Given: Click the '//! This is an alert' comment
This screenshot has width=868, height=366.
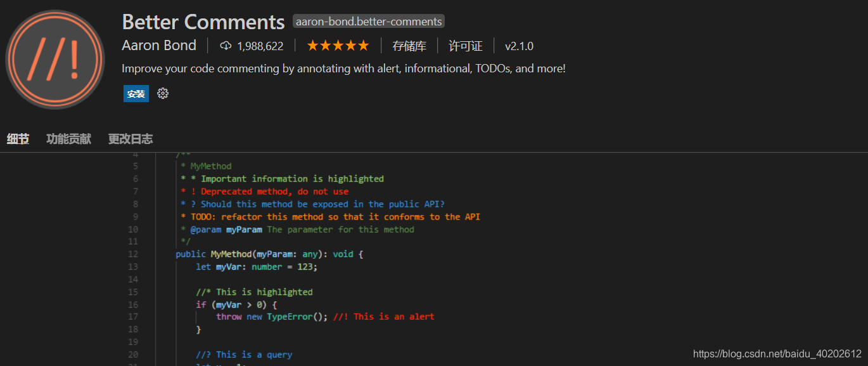Looking at the screenshot, I should (x=384, y=317).
